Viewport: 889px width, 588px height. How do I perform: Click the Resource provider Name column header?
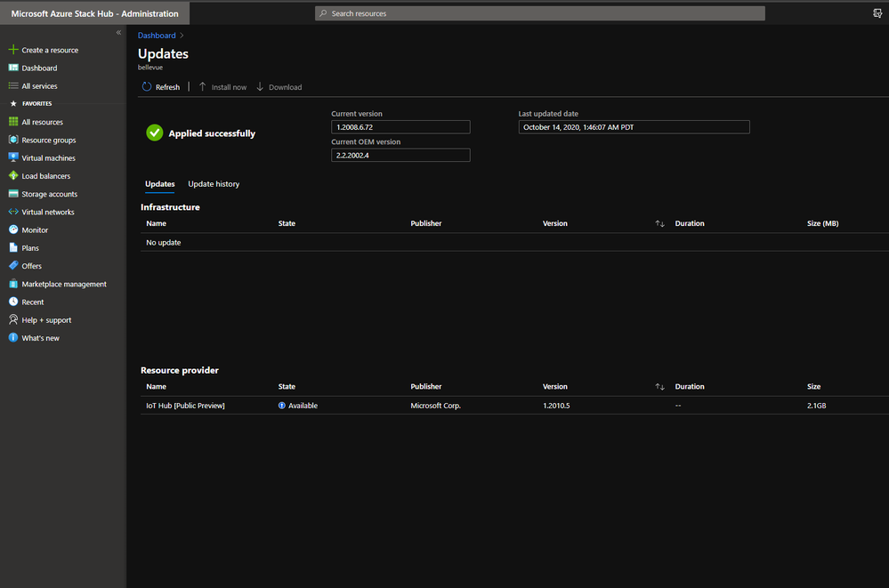[157, 387]
